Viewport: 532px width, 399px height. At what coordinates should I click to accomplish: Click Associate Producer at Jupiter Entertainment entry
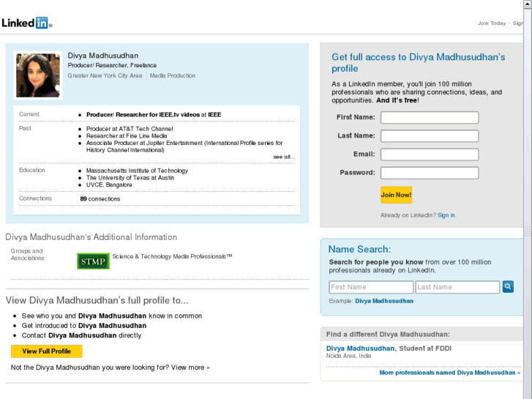click(x=184, y=146)
